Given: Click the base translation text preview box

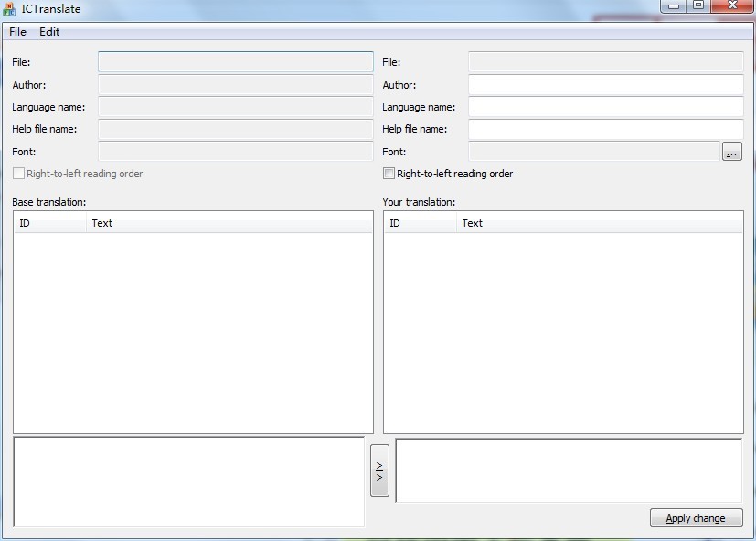Looking at the screenshot, I should pos(188,482).
